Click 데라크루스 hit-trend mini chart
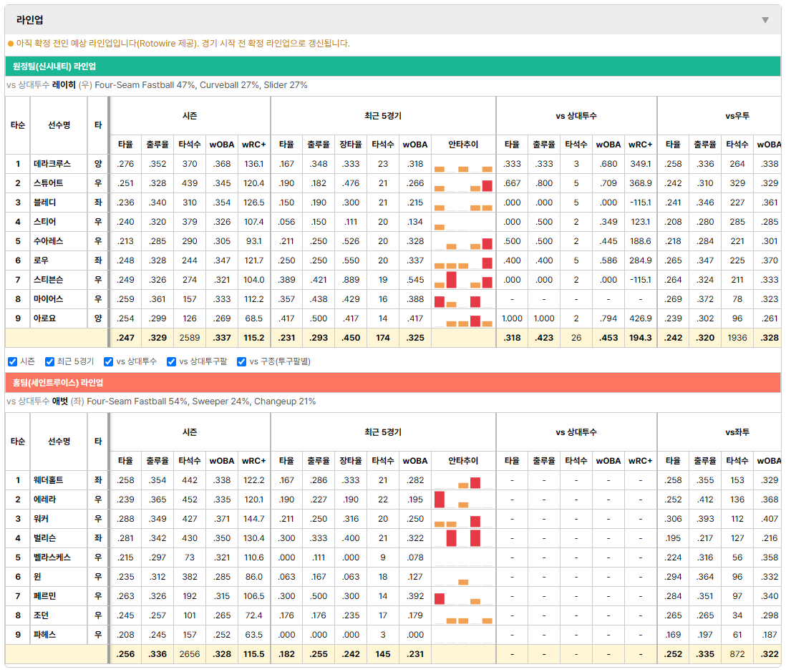Viewport: 786px width, 672px height. pyautogui.click(x=463, y=164)
